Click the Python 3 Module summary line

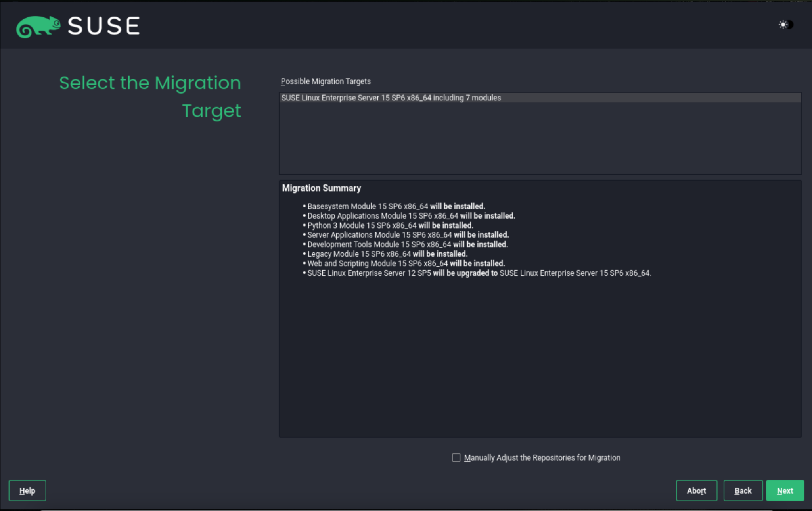point(390,225)
